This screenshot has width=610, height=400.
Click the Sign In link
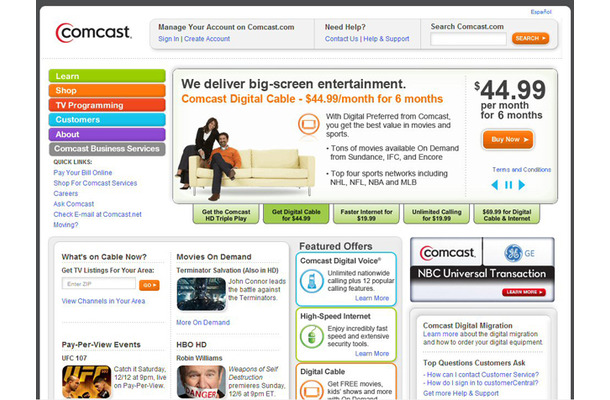168,39
